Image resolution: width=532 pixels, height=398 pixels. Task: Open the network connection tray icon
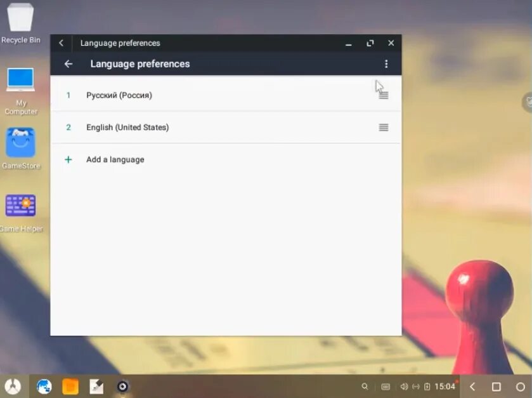(x=415, y=387)
